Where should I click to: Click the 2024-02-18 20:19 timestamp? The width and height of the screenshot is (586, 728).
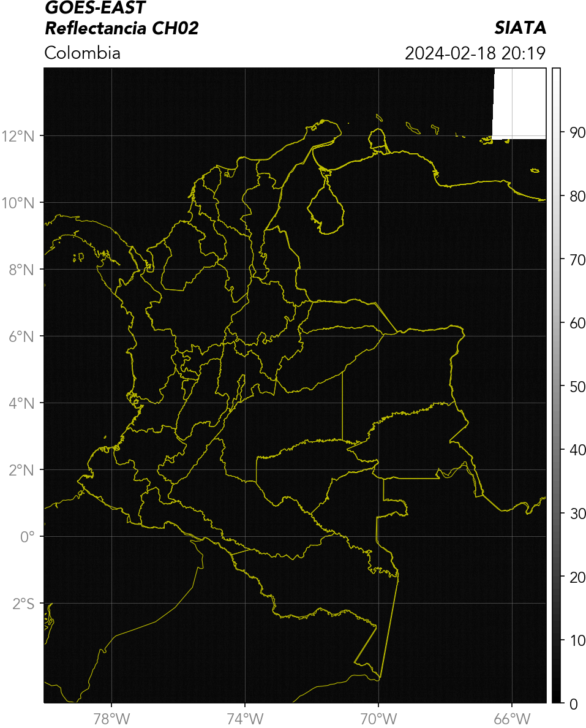pos(475,53)
